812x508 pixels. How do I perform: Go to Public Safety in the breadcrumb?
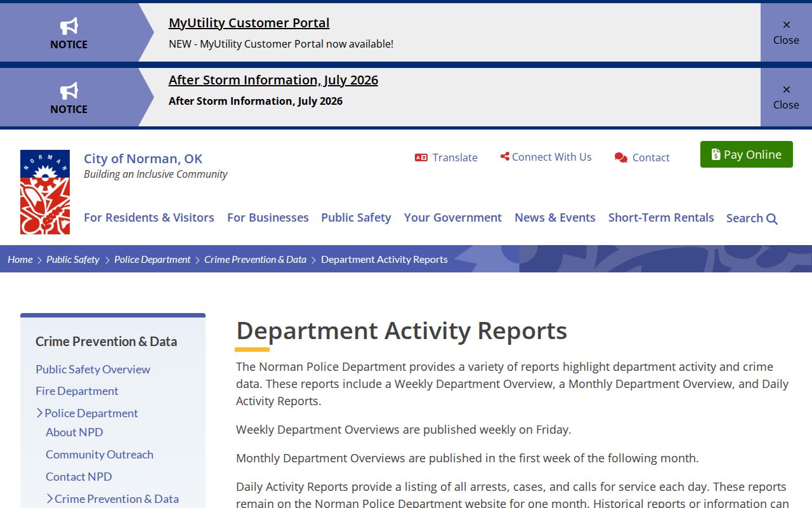point(73,259)
